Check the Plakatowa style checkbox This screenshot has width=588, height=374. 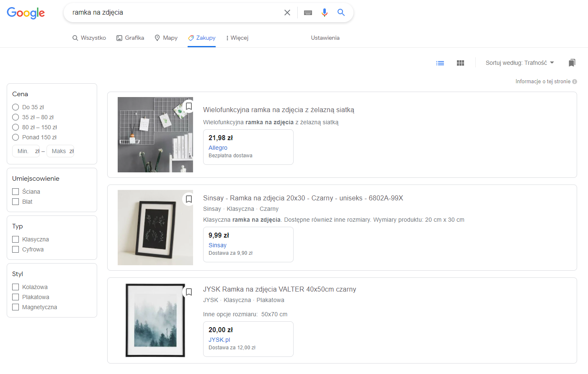[x=15, y=297]
